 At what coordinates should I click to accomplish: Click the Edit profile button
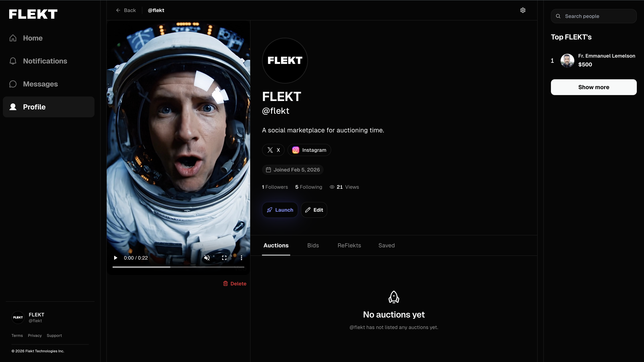pyautogui.click(x=314, y=210)
